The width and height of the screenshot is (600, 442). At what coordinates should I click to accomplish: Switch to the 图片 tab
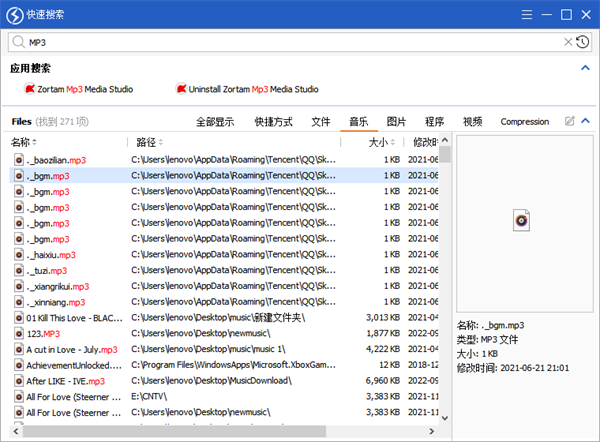pyautogui.click(x=396, y=121)
